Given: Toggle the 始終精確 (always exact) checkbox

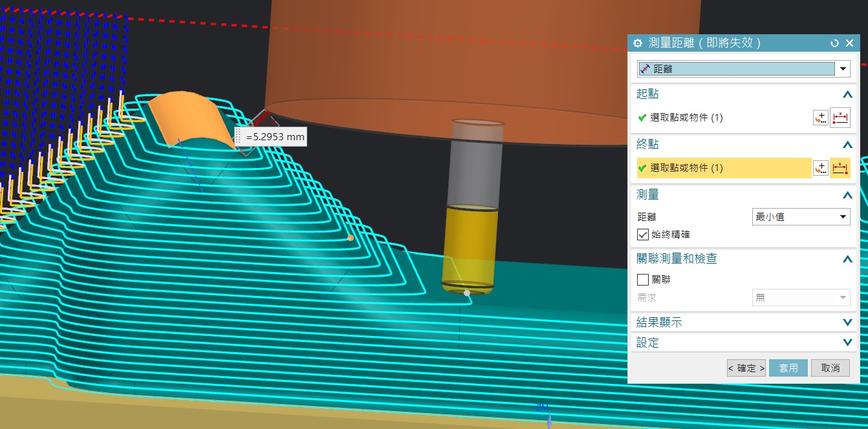Looking at the screenshot, I should click(643, 235).
